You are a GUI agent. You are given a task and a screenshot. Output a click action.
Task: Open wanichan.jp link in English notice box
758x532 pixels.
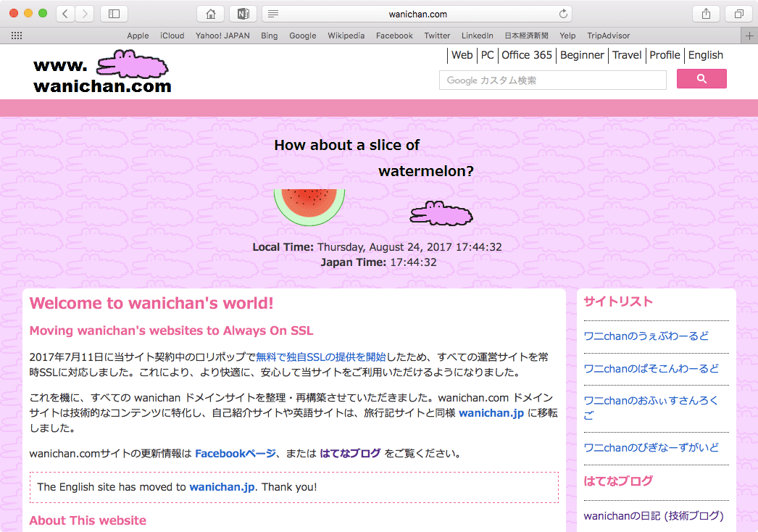(x=222, y=487)
